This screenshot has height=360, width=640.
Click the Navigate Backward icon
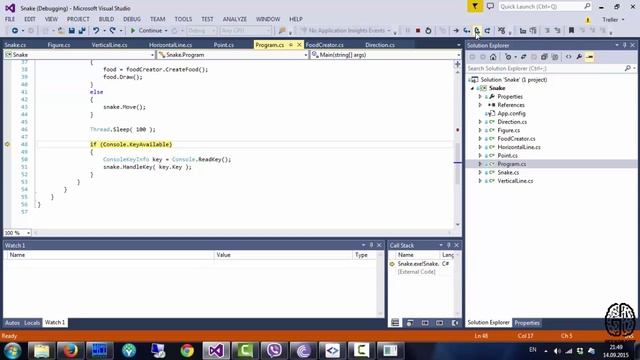[x=15, y=31]
